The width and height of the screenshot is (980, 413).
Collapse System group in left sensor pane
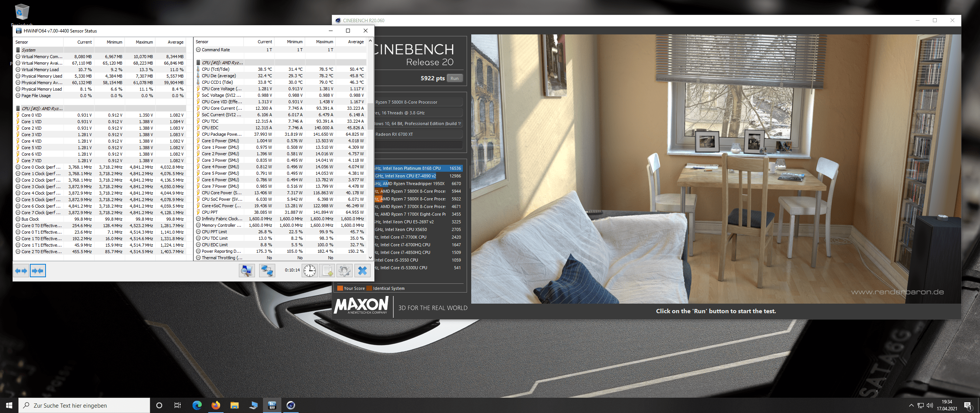[x=18, y=50]
